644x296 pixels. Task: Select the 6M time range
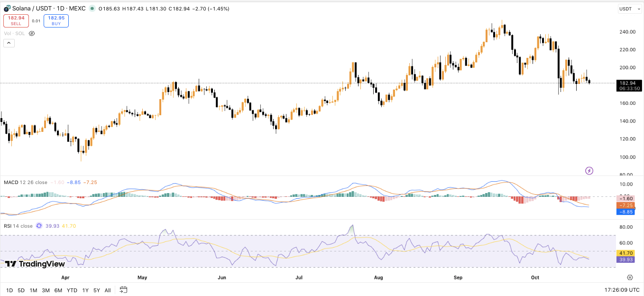[x=58, y=290]
